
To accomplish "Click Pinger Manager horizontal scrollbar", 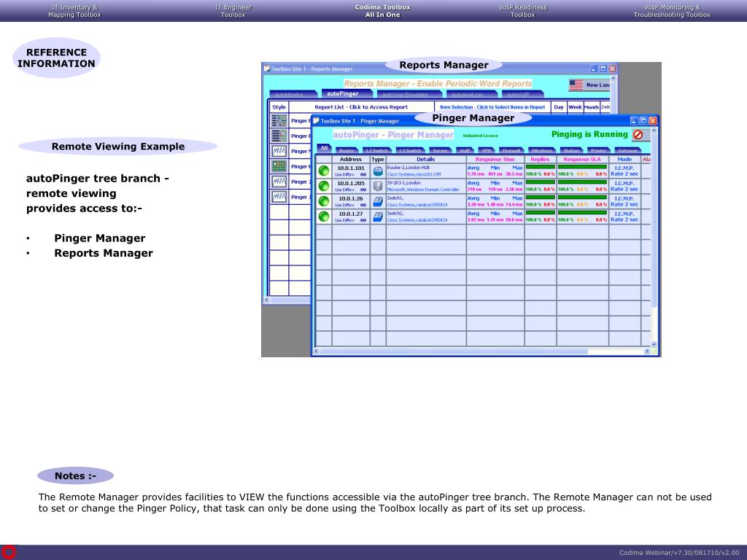I will pyautogui.click(x=481, y=351).
